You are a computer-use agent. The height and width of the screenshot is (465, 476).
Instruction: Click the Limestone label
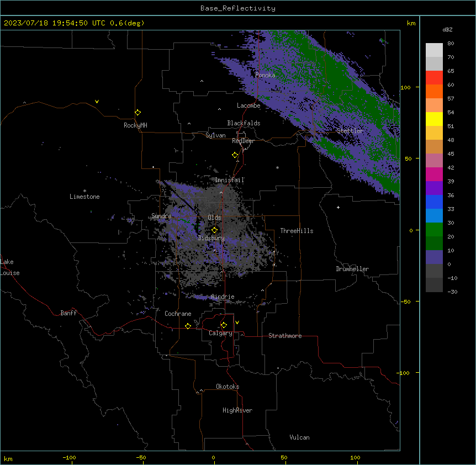[84, 197]
